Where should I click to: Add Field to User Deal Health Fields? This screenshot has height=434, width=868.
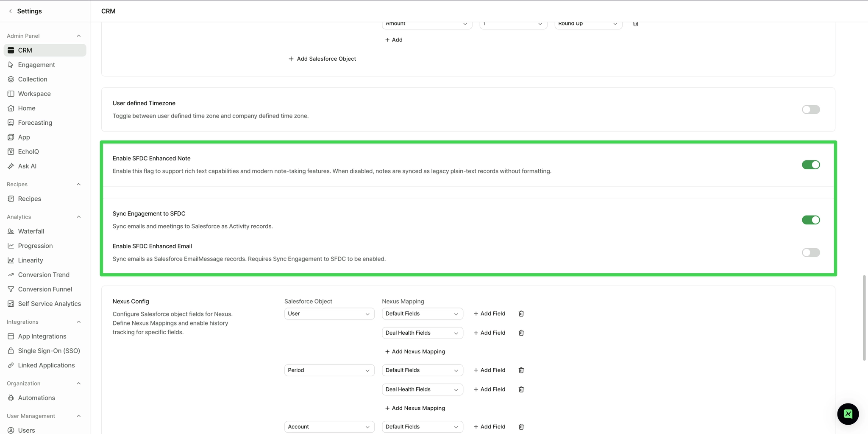tap(490, 333)
